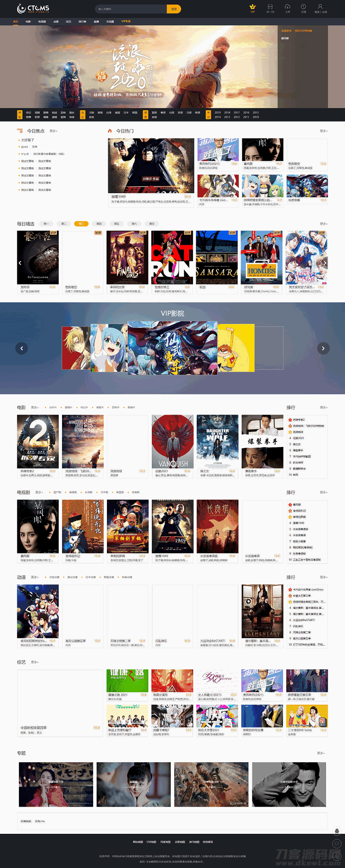Click the orange search button
The image size is (345, 868).
pos(174,9)
